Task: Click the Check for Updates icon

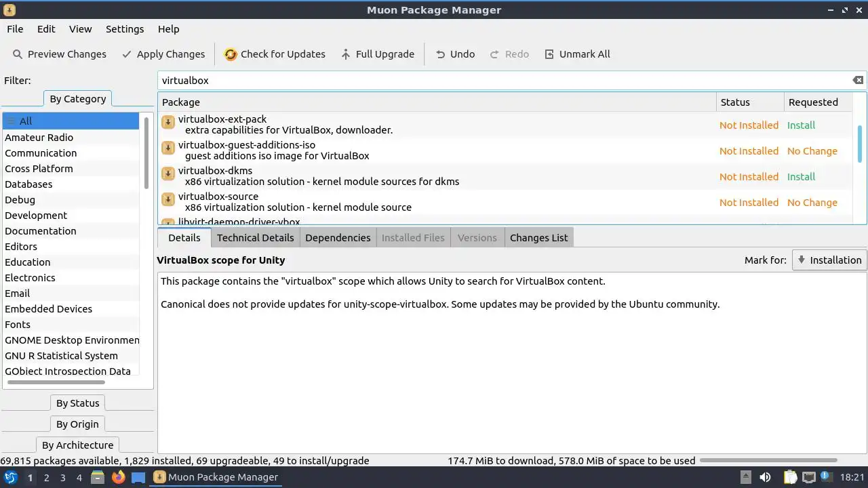Action: [x=231, y=54]
